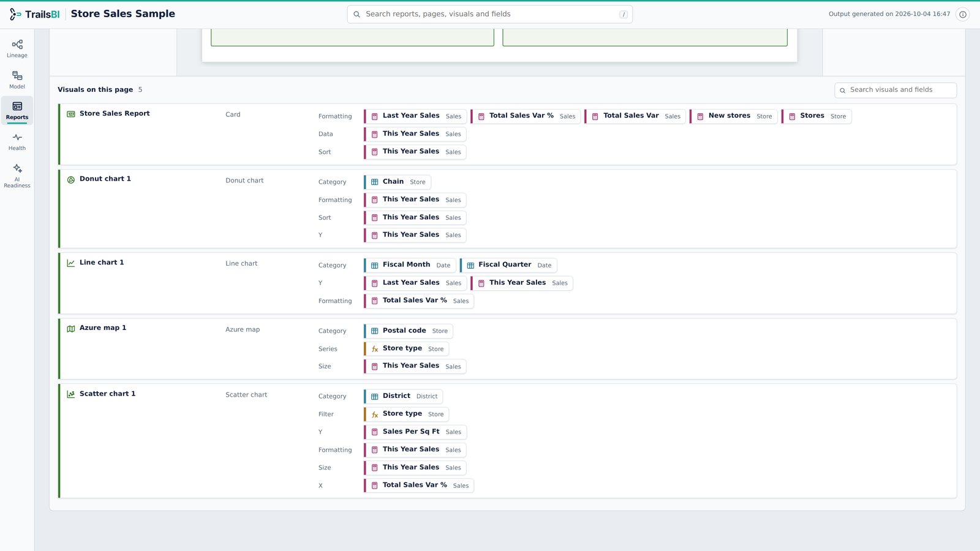Select Total Sales Var % chip in Card Formatting

coord(526,116)
